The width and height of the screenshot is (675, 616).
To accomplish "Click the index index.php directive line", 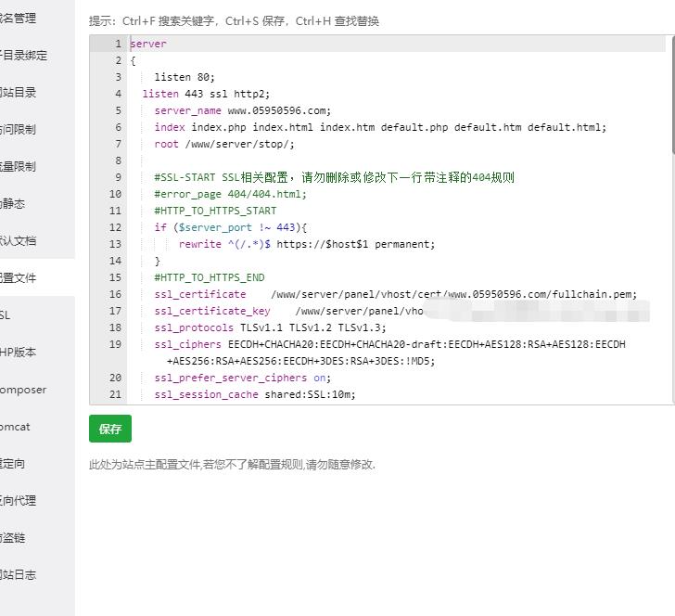I will (x=380, y=127).
